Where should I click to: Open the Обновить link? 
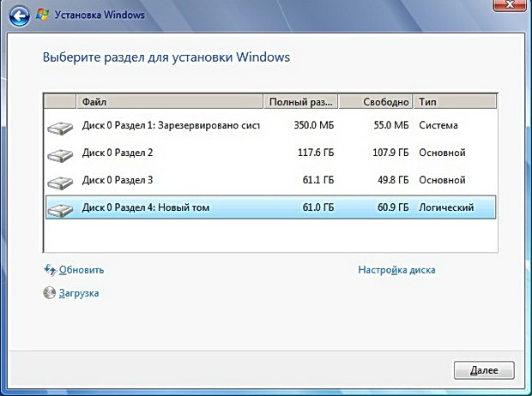point(81,270)
